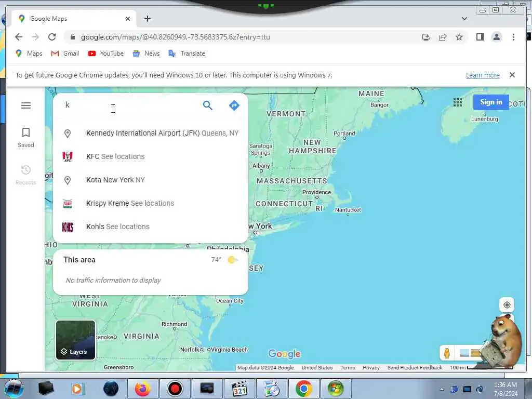
Task: Bookmark this page with the star
Action: [x=459, y=37]
